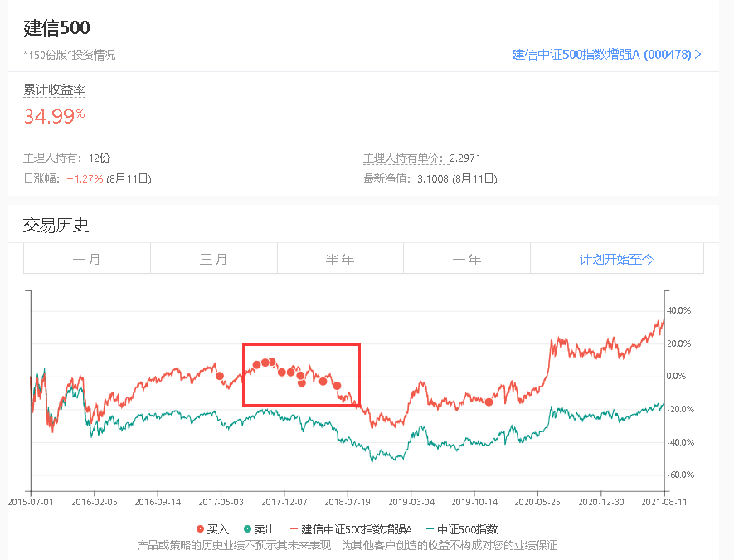This screenshot has height=560, width=734.
Task: Select the 三月 time range tab
Action: [x=214, y=259]
